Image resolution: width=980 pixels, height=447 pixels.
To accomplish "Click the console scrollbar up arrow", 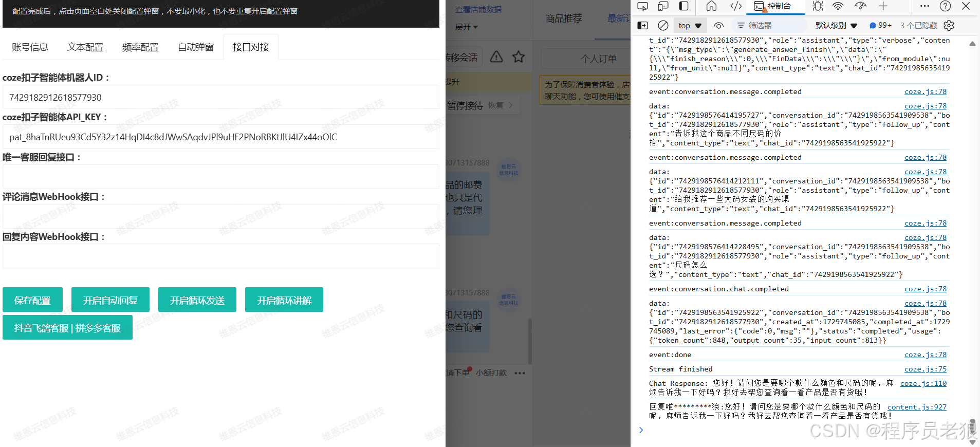I will (972, 44).
